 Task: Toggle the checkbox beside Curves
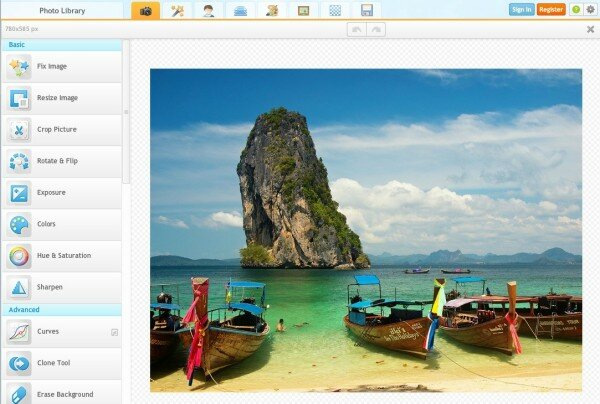115,331
